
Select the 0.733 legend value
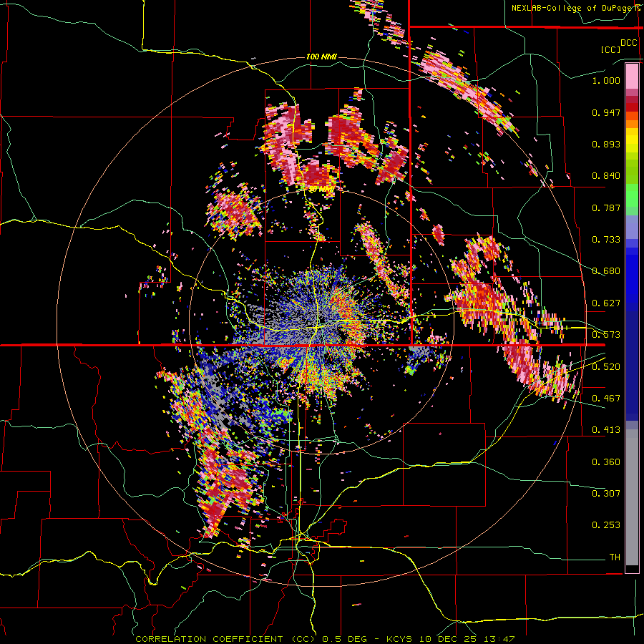point(606,240)
